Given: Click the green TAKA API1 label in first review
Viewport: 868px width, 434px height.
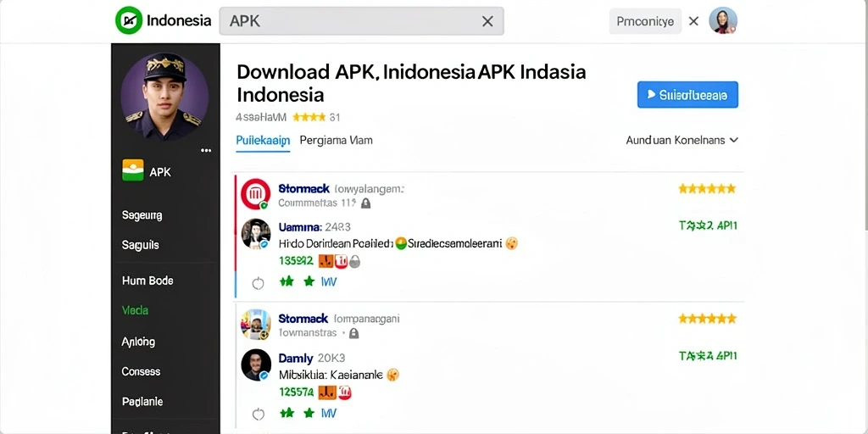Looking at the screenshot, I should click(x=708, y=225).
